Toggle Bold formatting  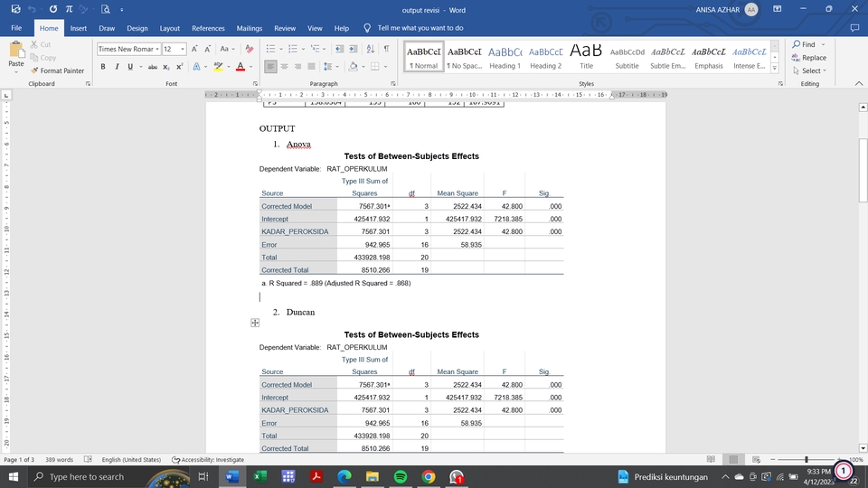click(x=103, y=66)
